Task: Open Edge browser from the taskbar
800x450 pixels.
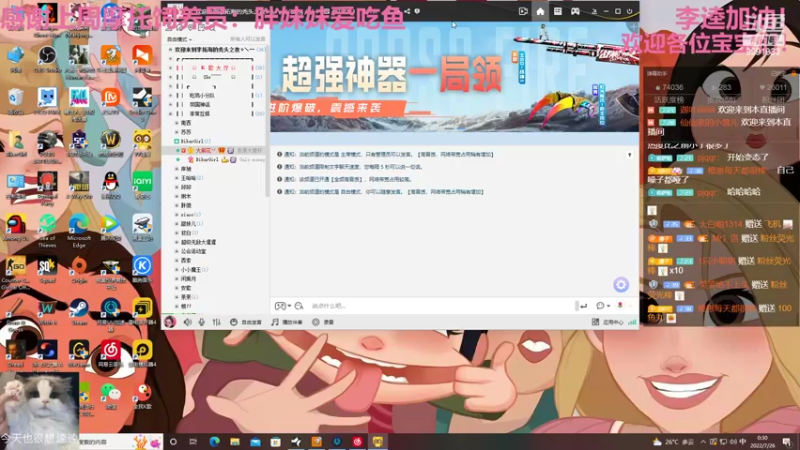Action: 214,441
